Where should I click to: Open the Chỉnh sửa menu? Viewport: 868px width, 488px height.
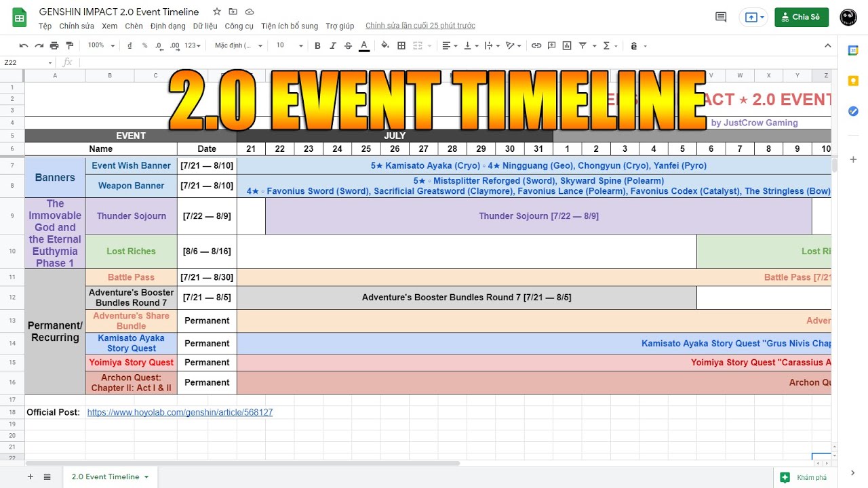tap(77, 26)
